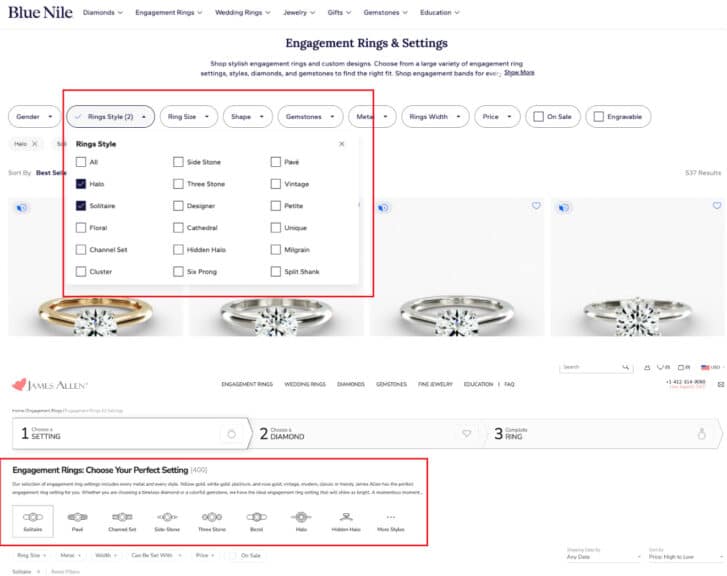Select the Pavé setting icon on James Allen
The image size is (727, 576).
click(77, 521)
